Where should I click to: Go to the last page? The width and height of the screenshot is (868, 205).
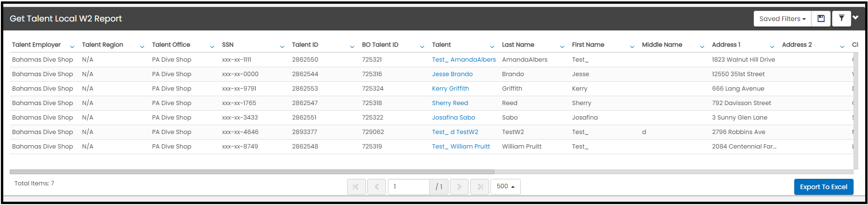point(480,187)
